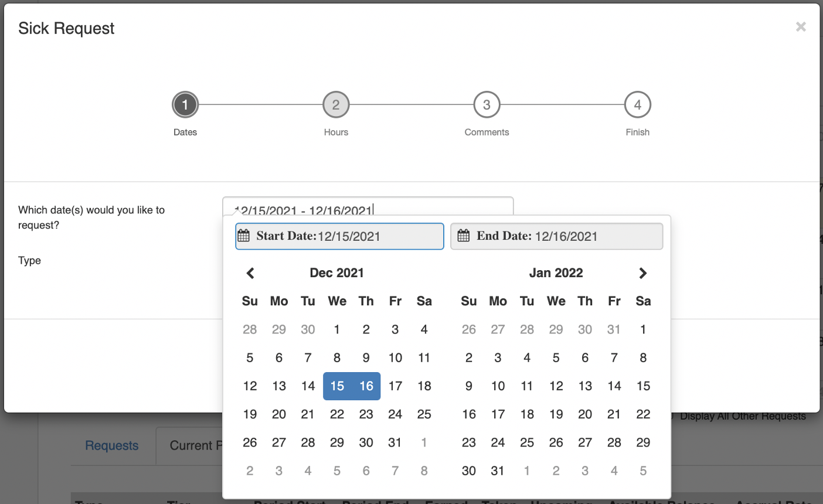Jump to step 2 Hours circle
The width and height of the screenshot is (823, 504).
click(336, 105)
